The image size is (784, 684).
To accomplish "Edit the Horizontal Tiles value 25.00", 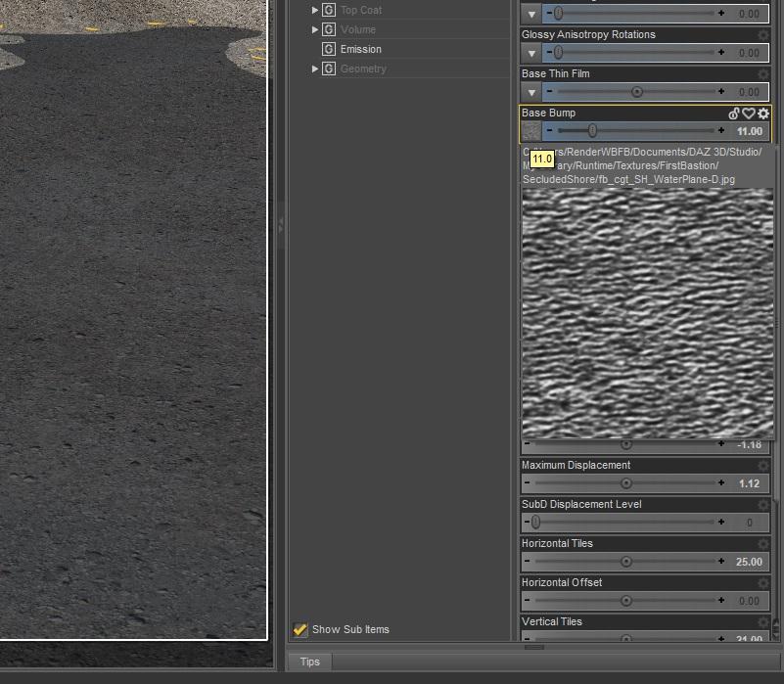I will pyautogui.click(x=749, y=562).
